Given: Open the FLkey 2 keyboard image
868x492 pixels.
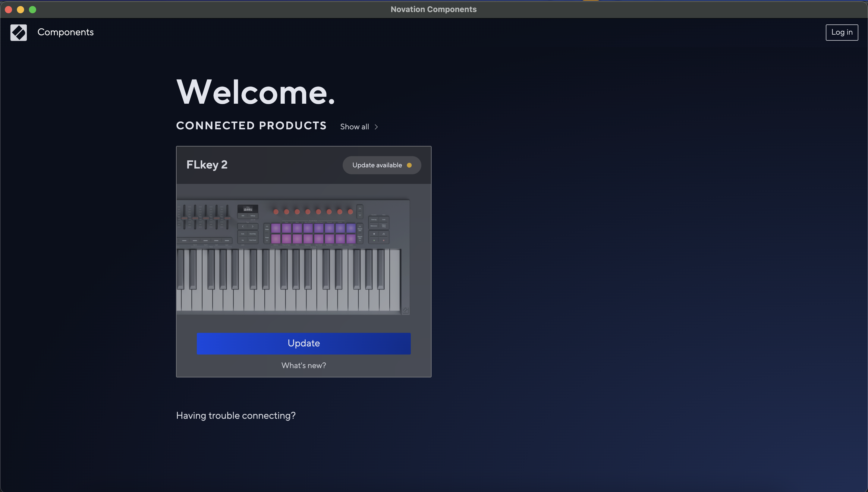Looking at the screenshot, I should [293, 257].
